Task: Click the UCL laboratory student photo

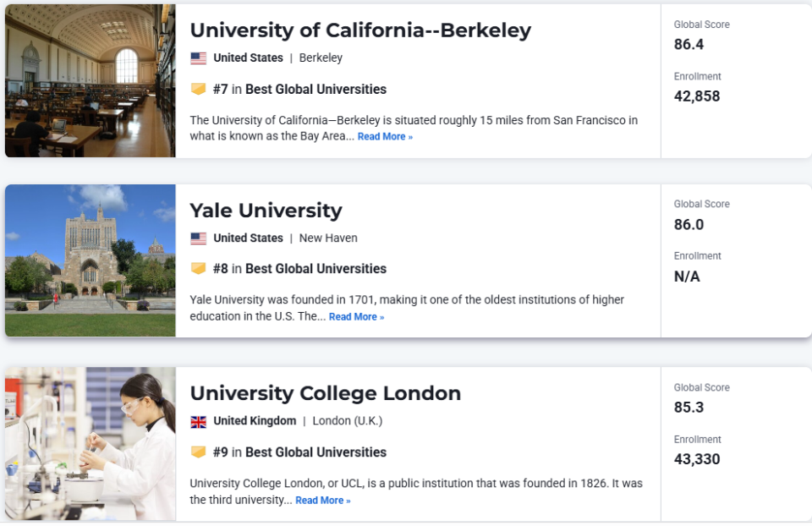Action: click(x=91, y=444)
